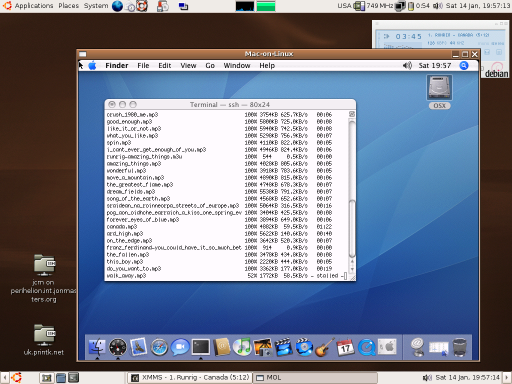
Task: Click the green network monitor applet
Action: pyautogui.click(x=266, y=6)
